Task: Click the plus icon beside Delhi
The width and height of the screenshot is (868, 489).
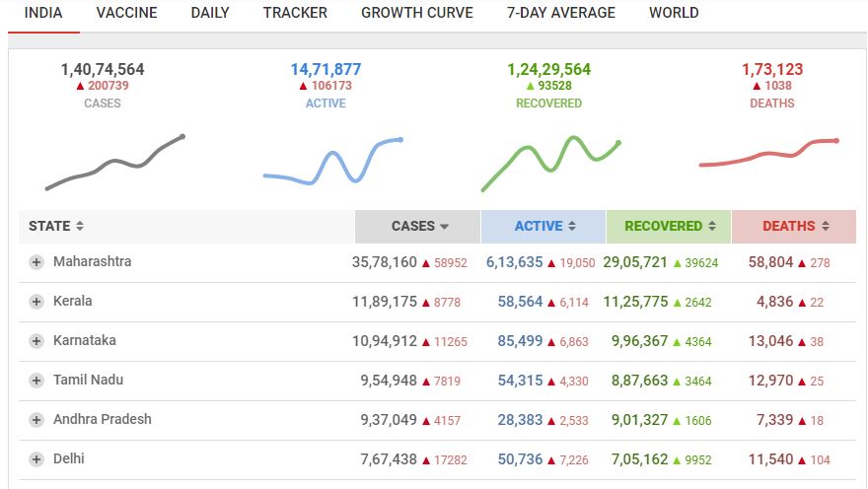Action: [36, 459]
